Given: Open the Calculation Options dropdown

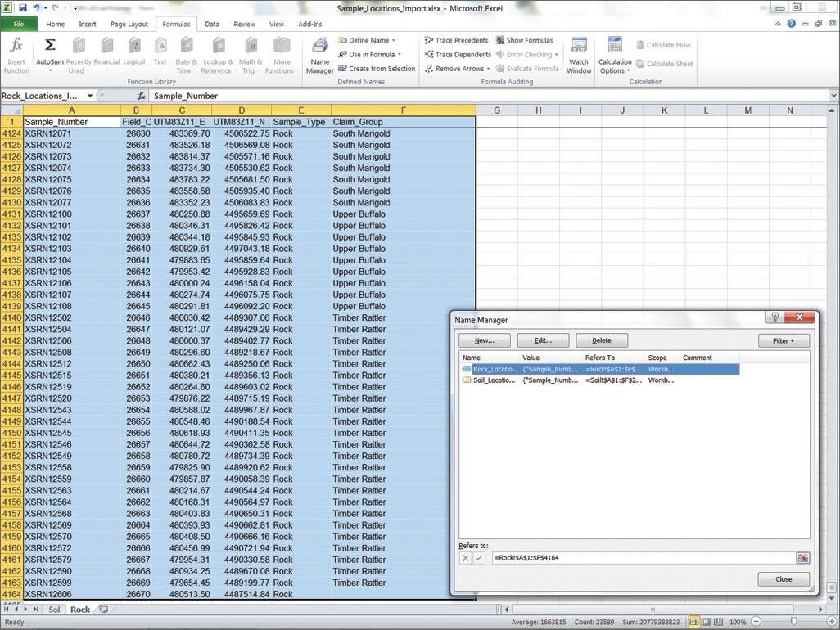Looking at the screenshot, I should tap(616, 58).
